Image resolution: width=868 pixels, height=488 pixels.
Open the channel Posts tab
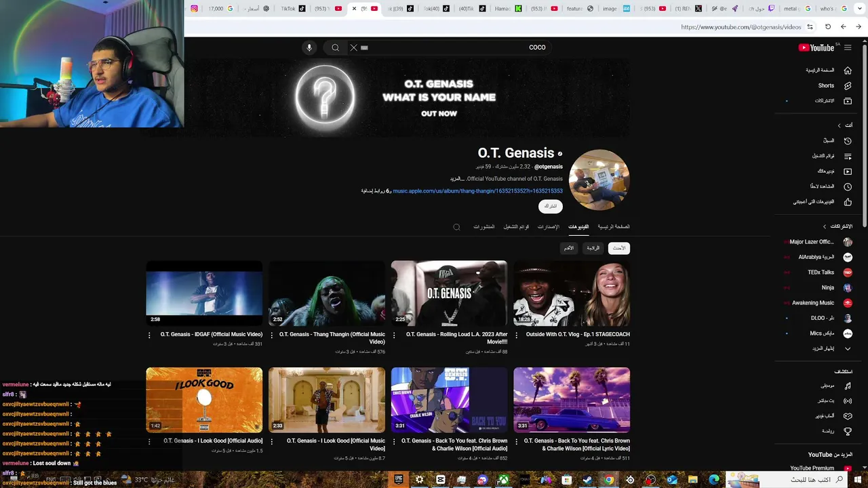[484, 226]
